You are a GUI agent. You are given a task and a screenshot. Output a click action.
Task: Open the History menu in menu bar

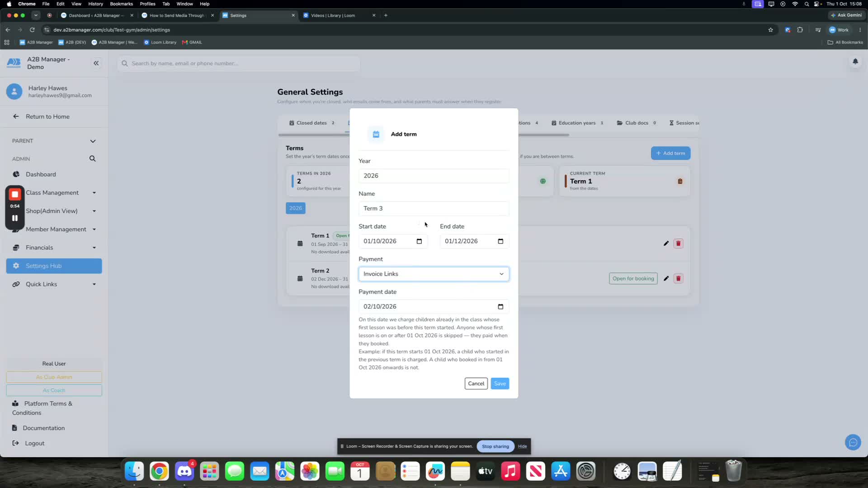(x=95, y=4)
